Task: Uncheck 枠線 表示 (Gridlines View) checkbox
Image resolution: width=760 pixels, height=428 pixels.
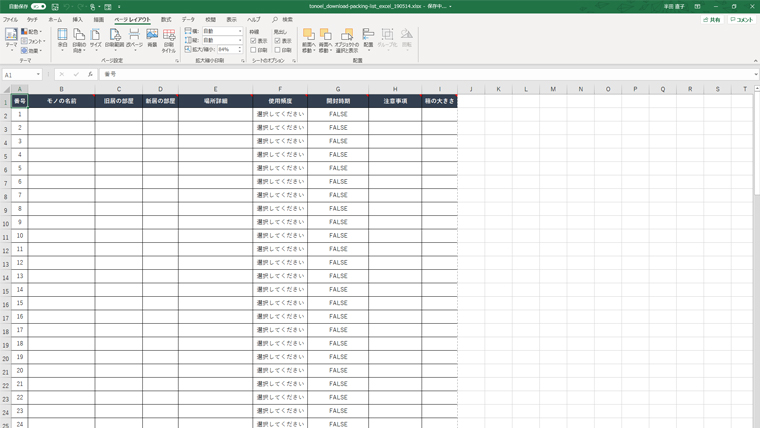Action: tap(254, 41)
